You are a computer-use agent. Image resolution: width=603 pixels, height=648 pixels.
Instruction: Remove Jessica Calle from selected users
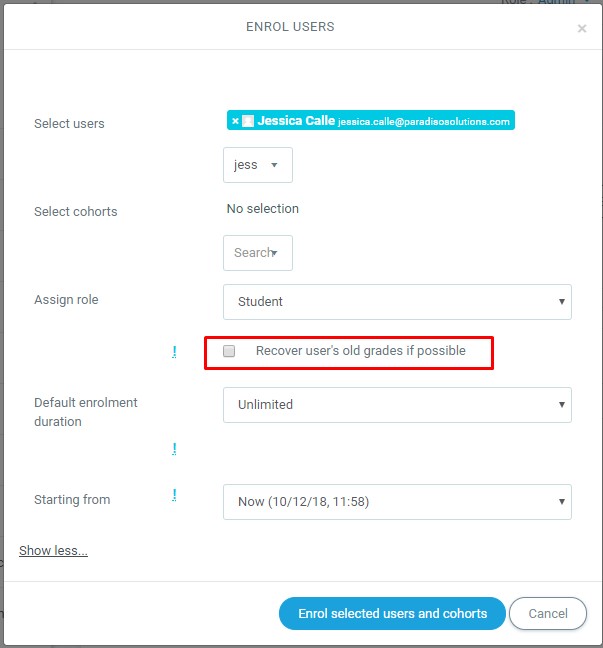point(235,121)
